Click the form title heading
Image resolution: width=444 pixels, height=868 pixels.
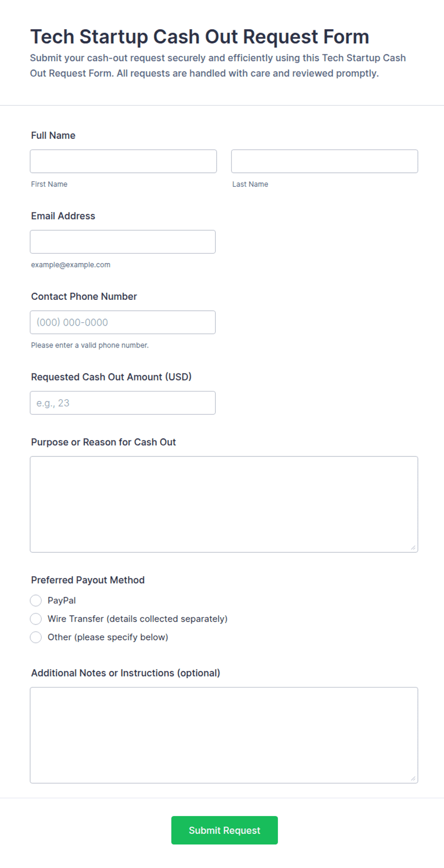[200, 37]
